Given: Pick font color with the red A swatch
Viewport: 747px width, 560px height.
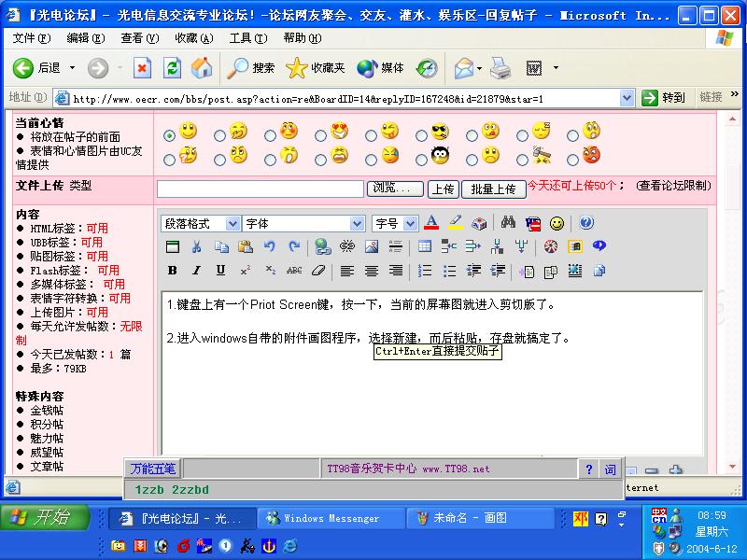Looking at the screenshot, I should (431, 222).
